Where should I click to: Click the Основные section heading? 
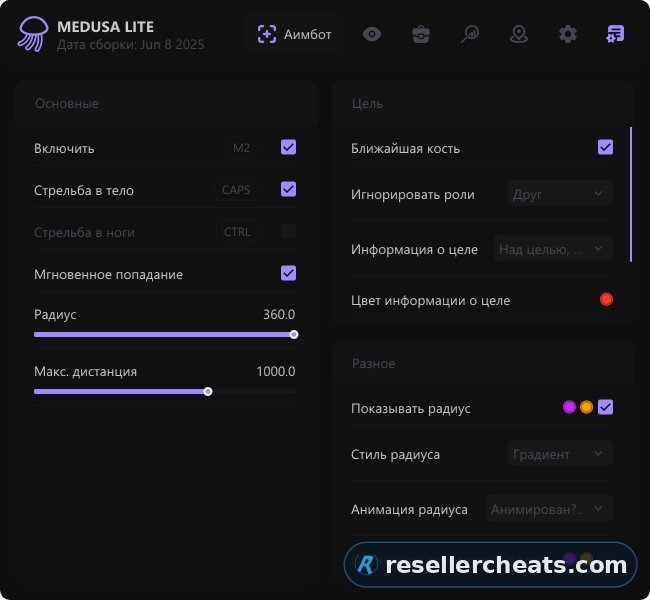(67, 104)
